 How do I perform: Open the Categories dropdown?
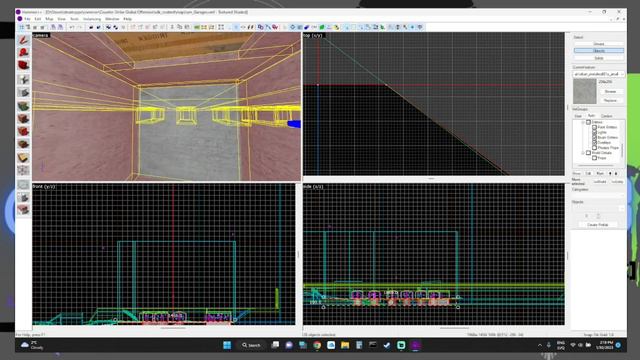click(x=598, y=196)
